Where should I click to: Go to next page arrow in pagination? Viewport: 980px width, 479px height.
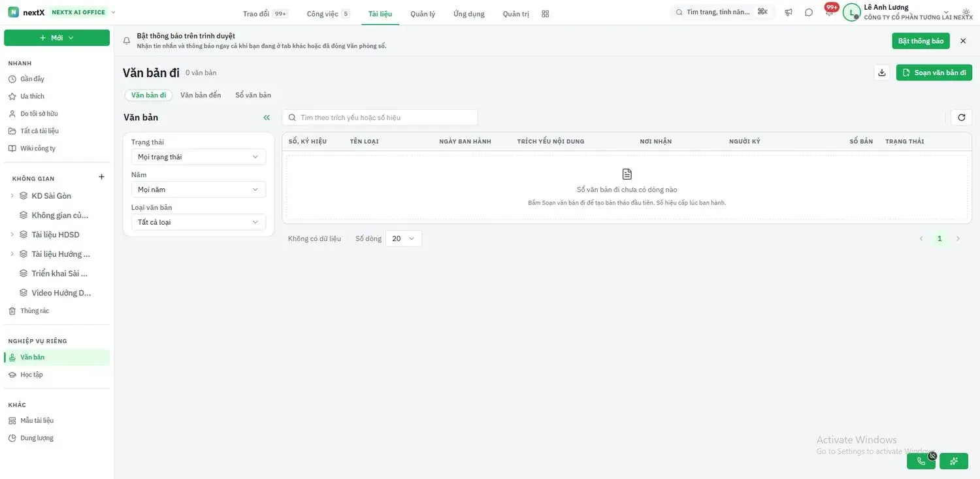pyautogui.click(x=958, y=239)
